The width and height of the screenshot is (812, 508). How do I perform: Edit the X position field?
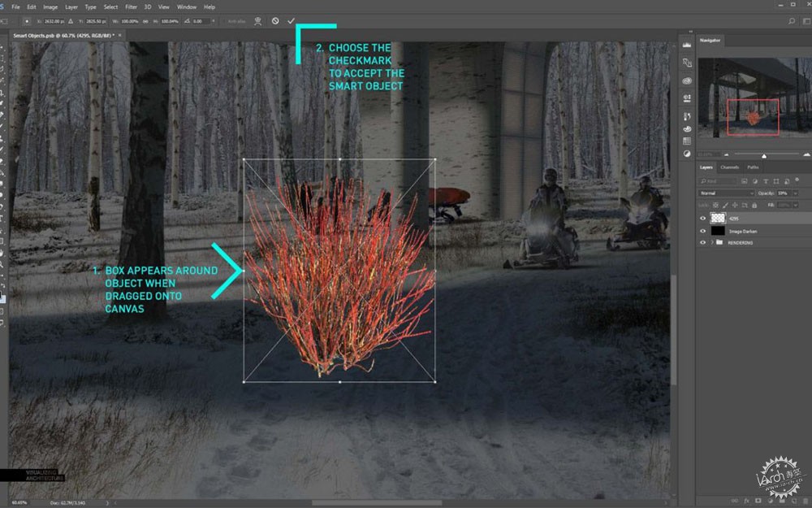(54, 21)
